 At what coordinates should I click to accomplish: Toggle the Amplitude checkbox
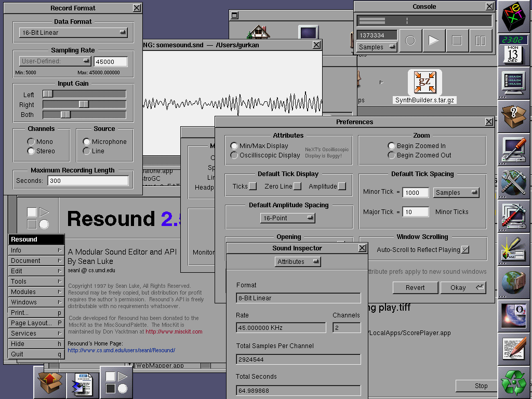pos(342,187)
